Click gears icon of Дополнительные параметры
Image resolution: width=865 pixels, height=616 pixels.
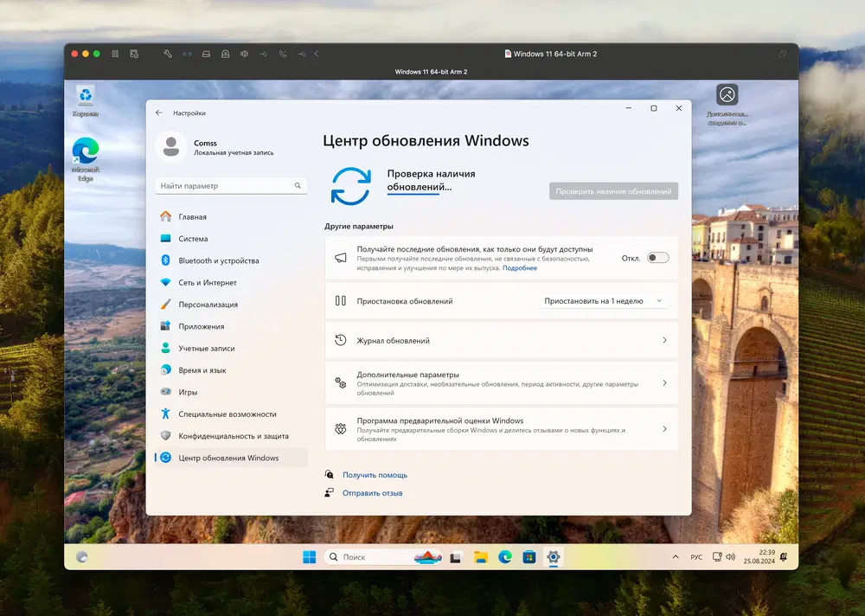pos(340,383)
